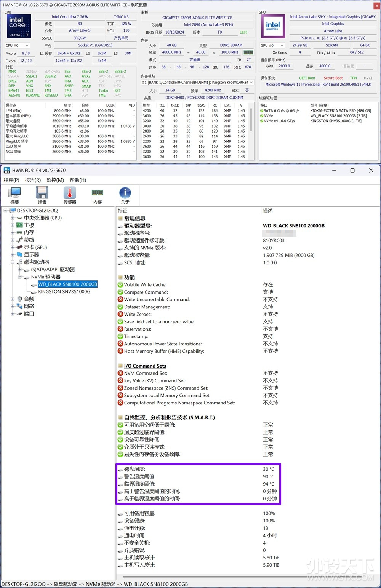This screenshot has width=381, height=588.
Task: Click the red X beside NVM Command Set
Action: (x=120, y=374)
